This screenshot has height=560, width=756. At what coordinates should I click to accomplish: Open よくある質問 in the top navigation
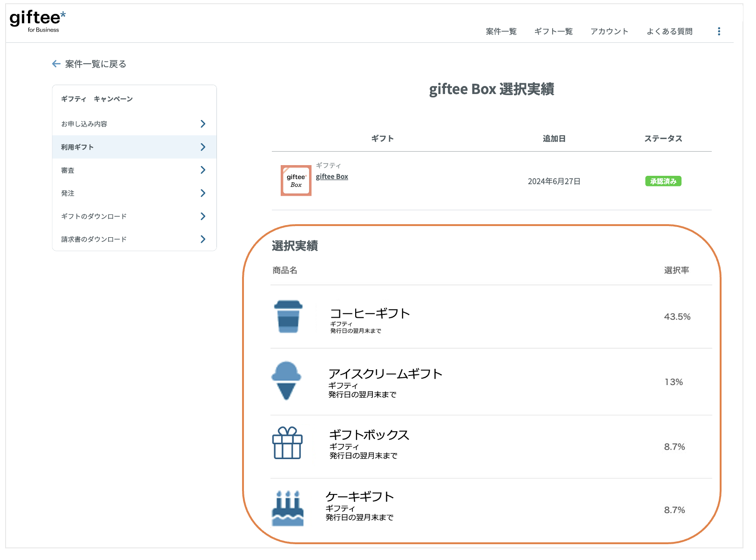tap(669, 31)
